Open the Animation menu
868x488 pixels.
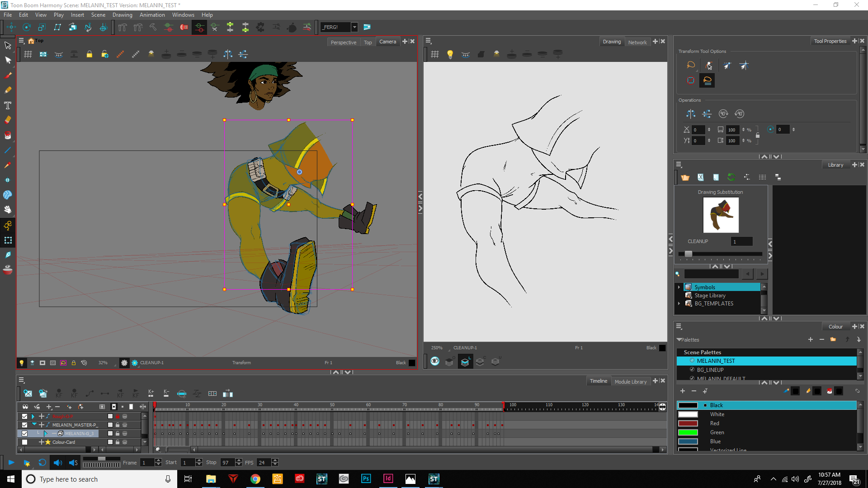(152, 15)
